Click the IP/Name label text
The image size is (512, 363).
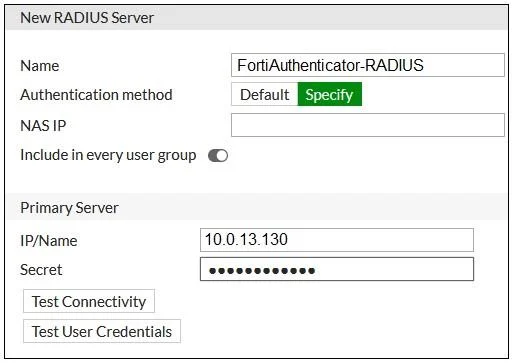(x=49, y=241)
